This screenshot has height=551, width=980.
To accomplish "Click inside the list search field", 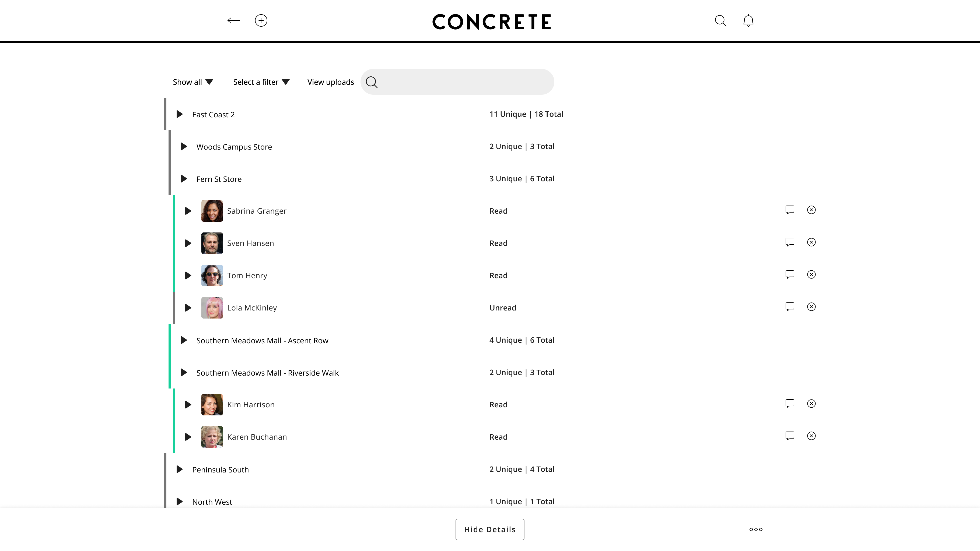I will click(x=457, y=82).
